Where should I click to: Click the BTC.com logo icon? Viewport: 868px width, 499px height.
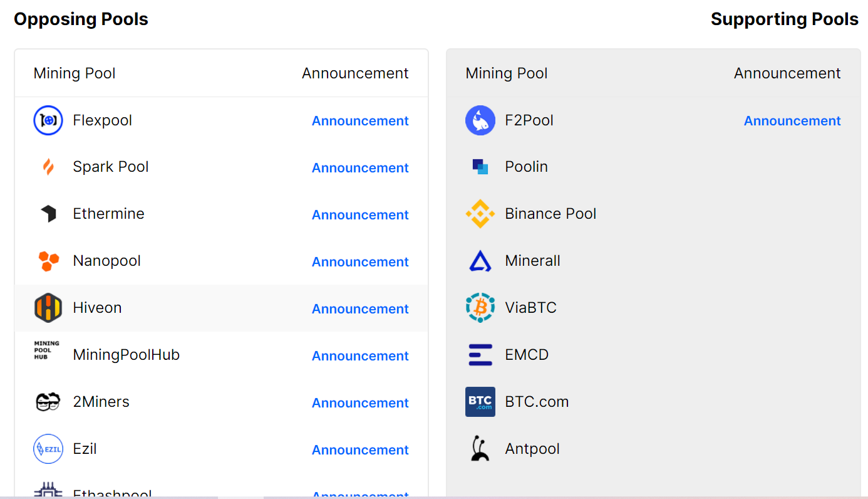[x=480, y=402]
